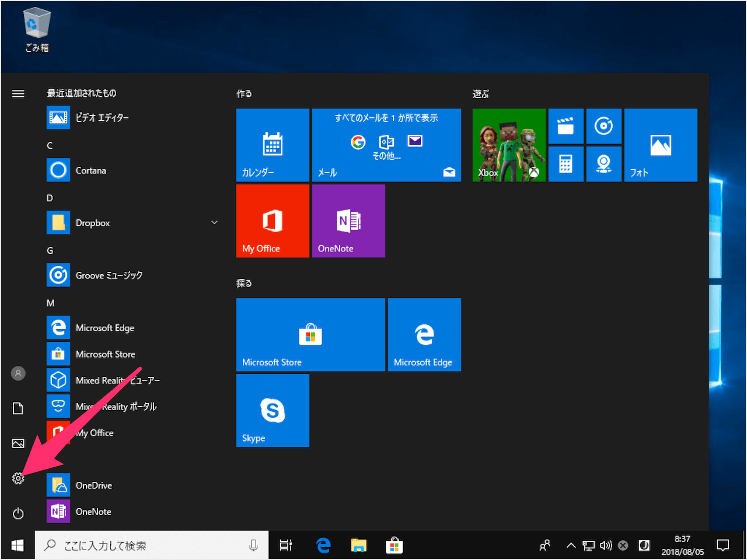Open the Xbox tile
This screenshot has height=560, width=747.
point(509,145)
